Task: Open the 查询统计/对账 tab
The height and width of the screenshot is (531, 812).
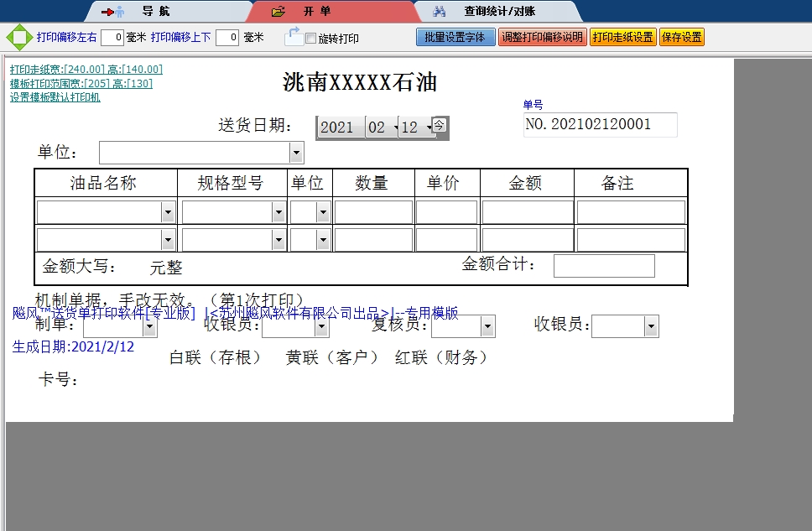Action: coord(499,12)
